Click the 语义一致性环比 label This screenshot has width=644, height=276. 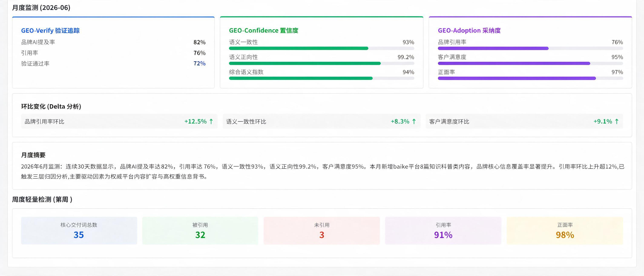point(246,122)
